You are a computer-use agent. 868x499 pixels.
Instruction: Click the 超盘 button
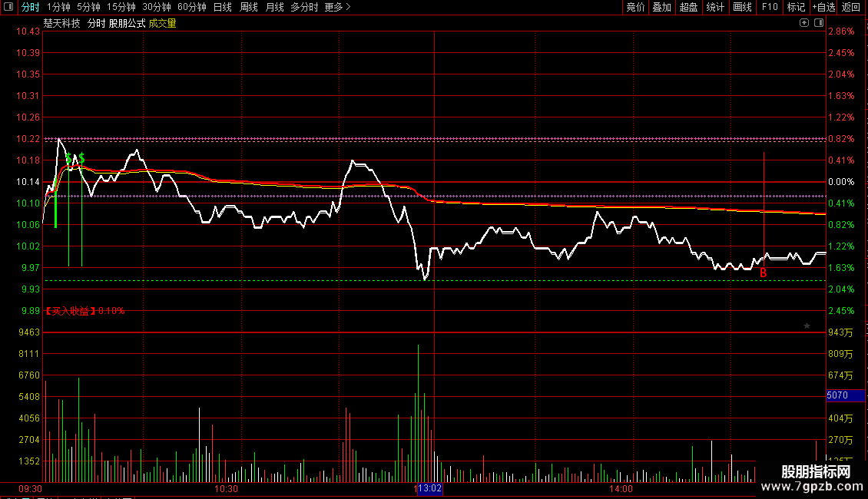point(688,7)
